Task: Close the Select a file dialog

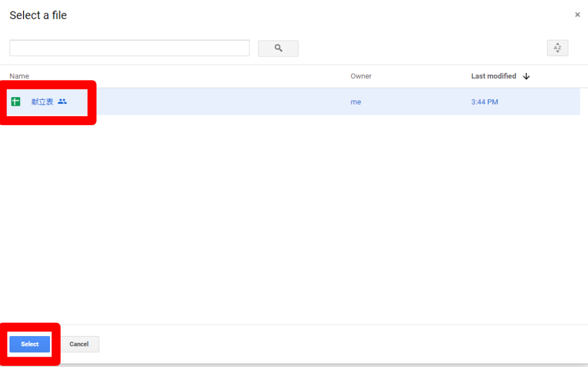Action: (x=577, y=15)
